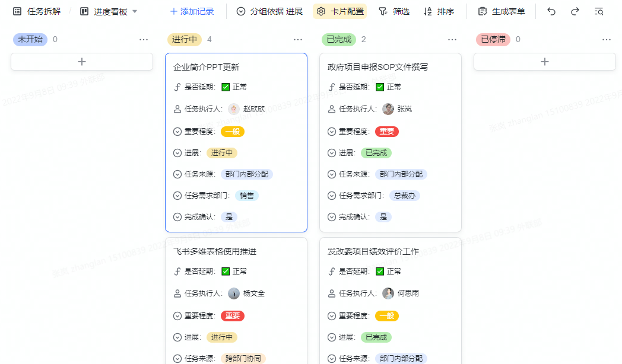Open more options for 未开始 column

(144, 40)
